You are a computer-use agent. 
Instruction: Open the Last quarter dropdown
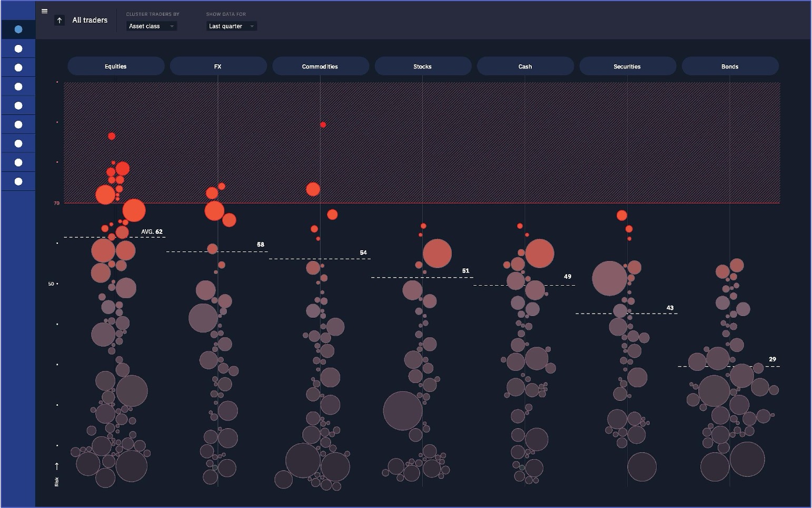click(232, 26)
